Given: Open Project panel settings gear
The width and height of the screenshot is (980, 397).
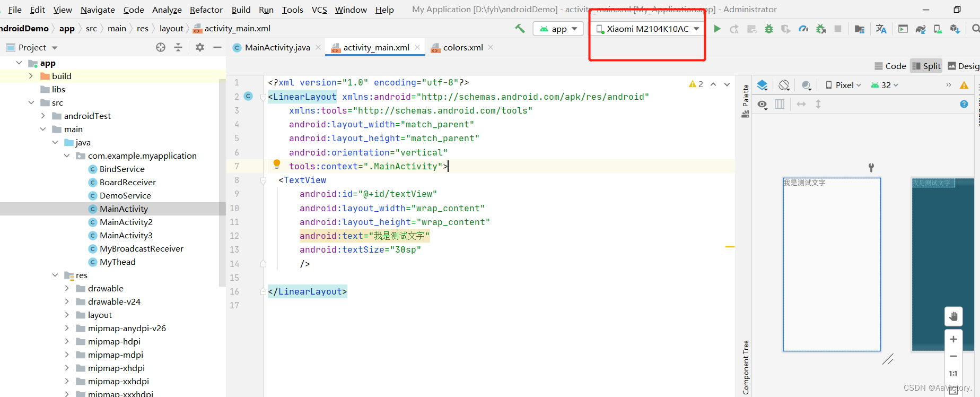Looking at the screenshot, I should [200, 47].
